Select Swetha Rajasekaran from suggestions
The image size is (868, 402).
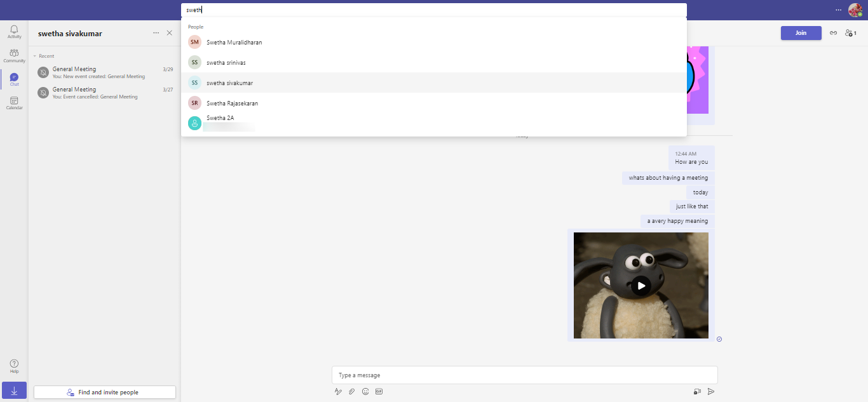pyautogui.click(x=434, y=103)
